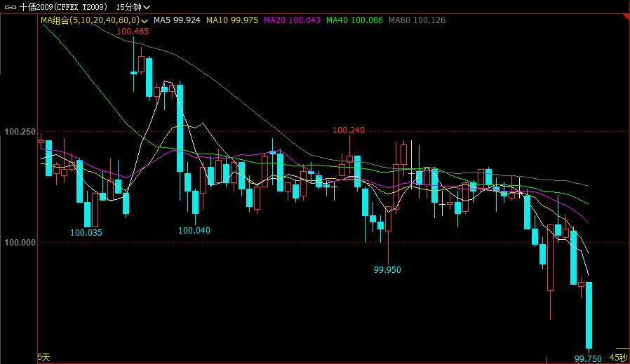Screen dimensions: 630x364
Task: Click the 100.465 high price marker
Action: click(x=133, y=32)
